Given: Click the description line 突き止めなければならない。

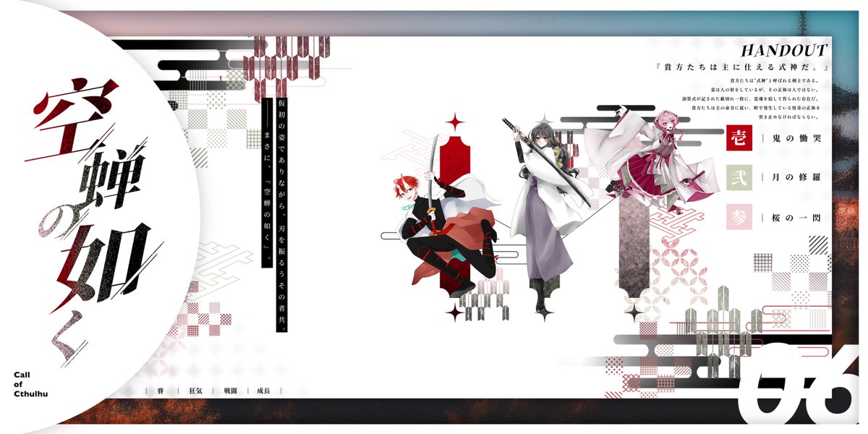Looking at the screenshot, I should click(x=787, y=116).
